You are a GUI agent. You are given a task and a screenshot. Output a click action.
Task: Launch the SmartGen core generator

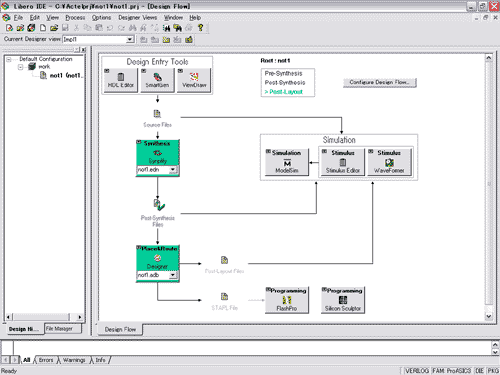(157, 80)
